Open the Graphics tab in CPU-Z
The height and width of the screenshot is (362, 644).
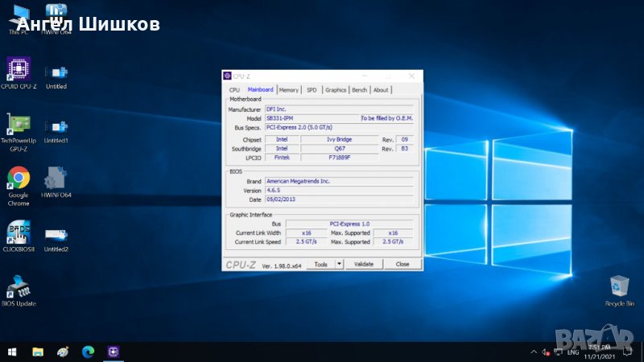[x=336, y=90]
